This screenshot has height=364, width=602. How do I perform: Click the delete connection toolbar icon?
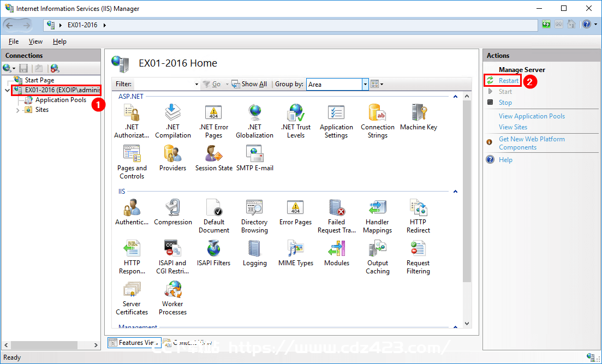pos(55,68)
